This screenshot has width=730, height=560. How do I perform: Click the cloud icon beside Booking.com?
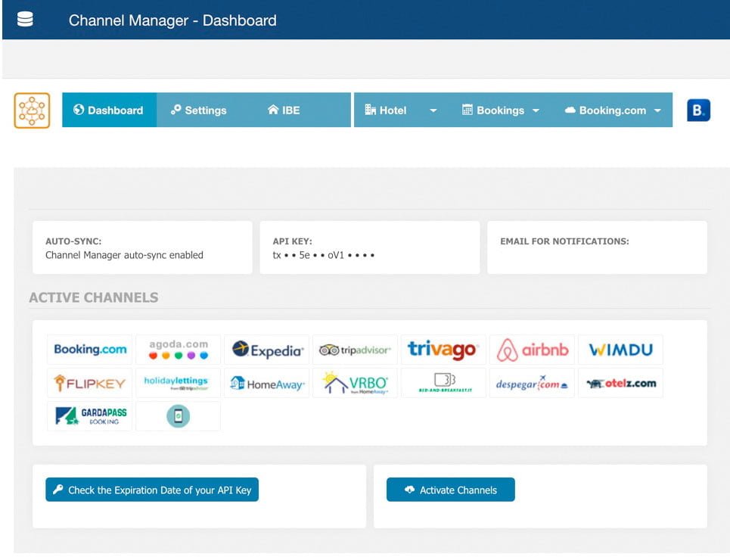click(570, 110)
